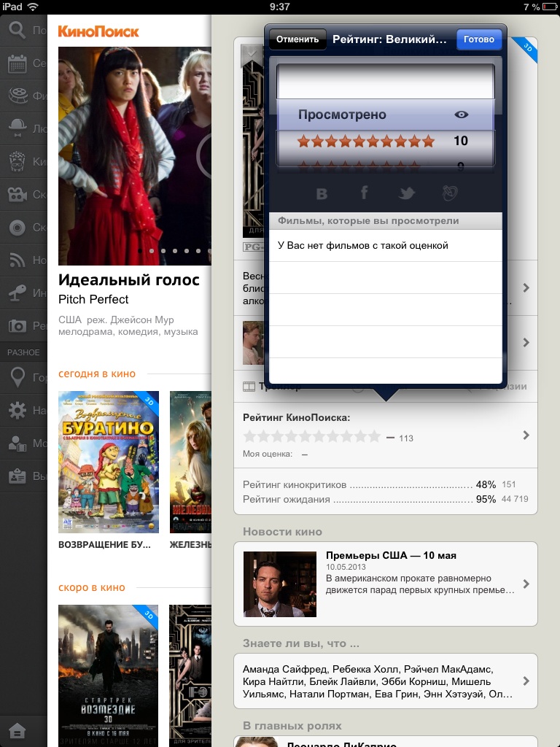This screenshot has height=747, width=560.
Task: Tap the search magnifier icon in sidebar
Action: (16, 31)
